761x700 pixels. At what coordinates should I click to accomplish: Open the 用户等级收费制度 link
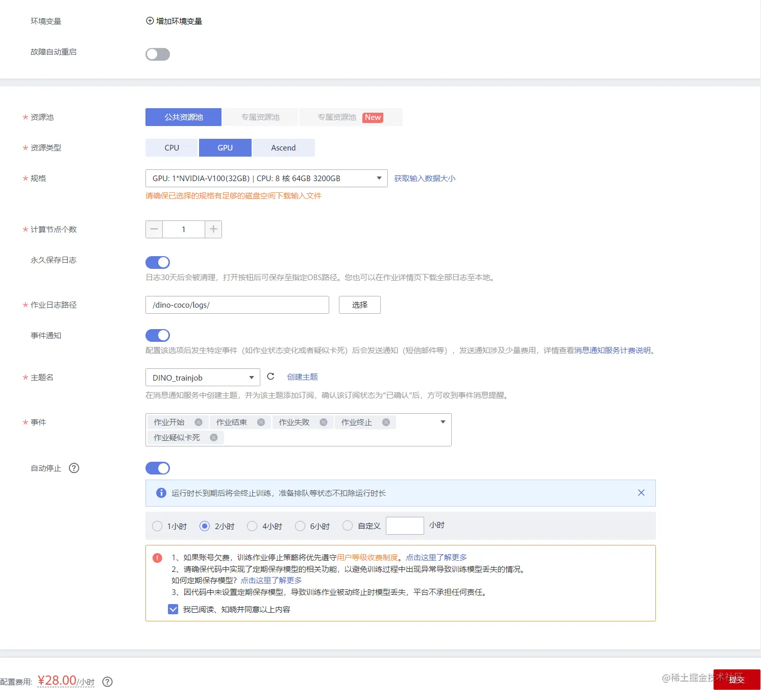pos(367,558)
